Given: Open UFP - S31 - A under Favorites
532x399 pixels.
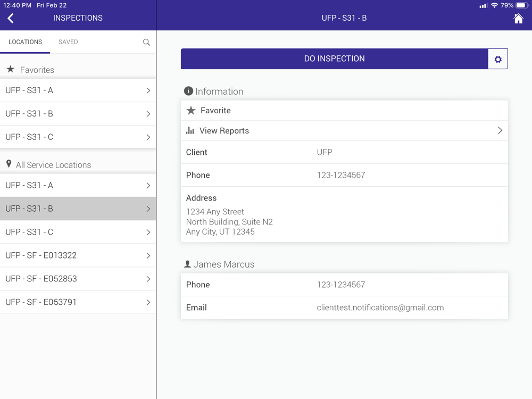Looking at the screenshot, I should (78, 90).
